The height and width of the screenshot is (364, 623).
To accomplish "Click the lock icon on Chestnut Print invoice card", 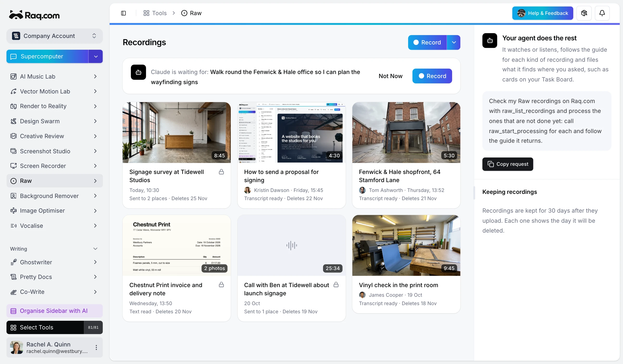I will [221, 285].
